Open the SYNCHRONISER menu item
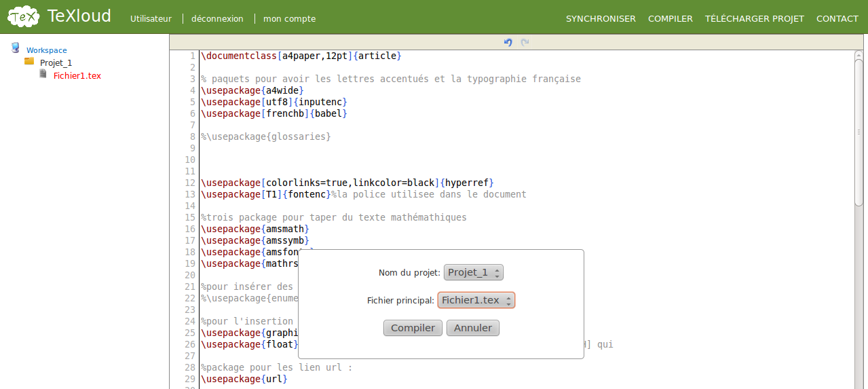 601,19
